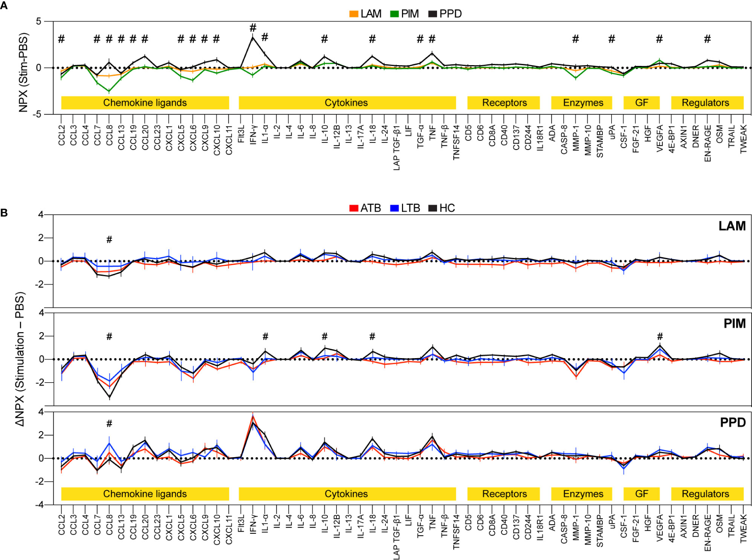Viewport: 752px width, 560px height.
Task: Click the # marker above the IFN-γ peak in panel A
Action: coord(253,27)
